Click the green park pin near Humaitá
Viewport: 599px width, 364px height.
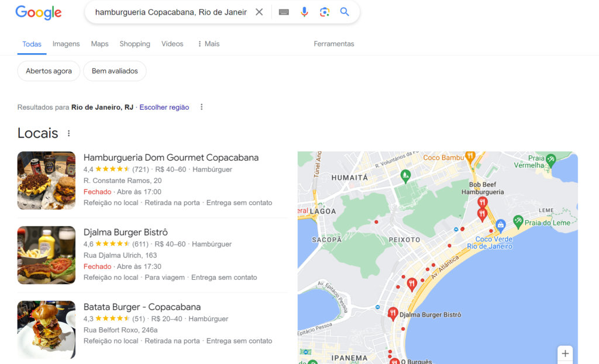(x=405, y=176)
